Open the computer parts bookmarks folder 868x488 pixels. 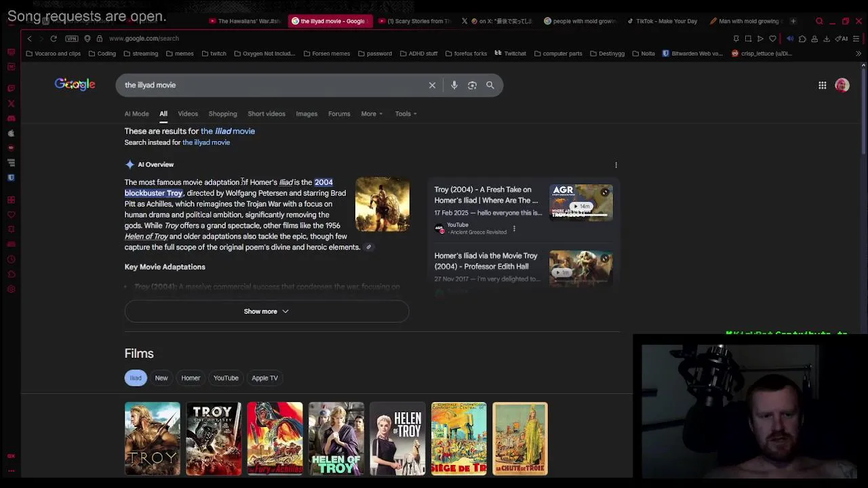558,54
